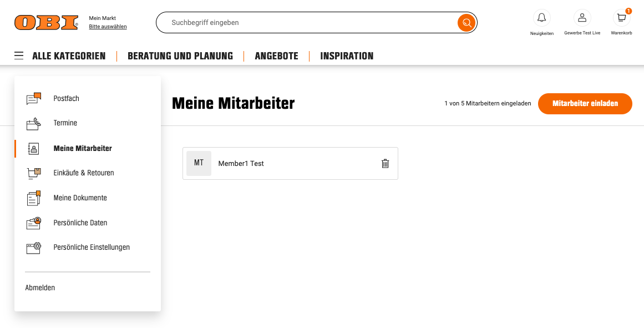Click the orange search magnifier button
This screenshot has width=644, height=328.
pos(466,23)
